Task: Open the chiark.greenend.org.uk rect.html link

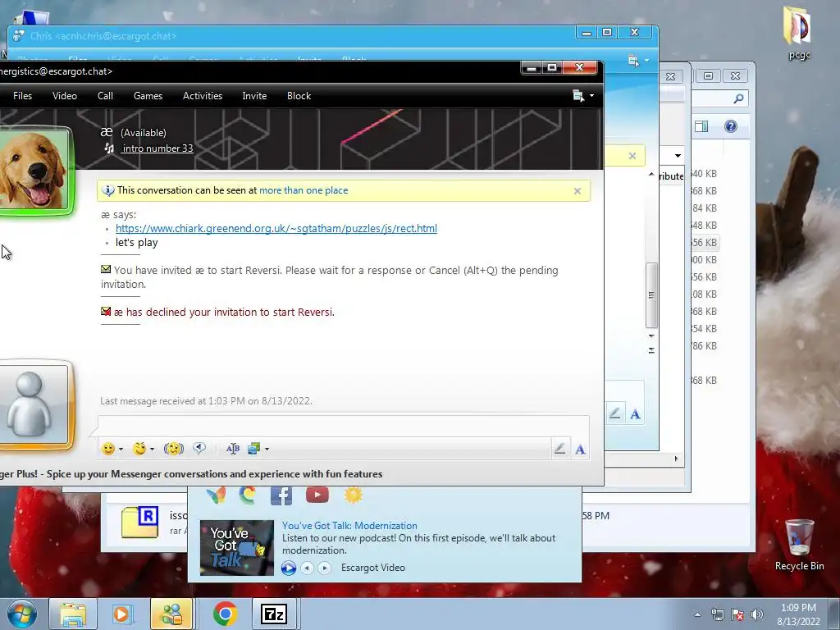Action: pyautogui.click(x=276, y=228)
